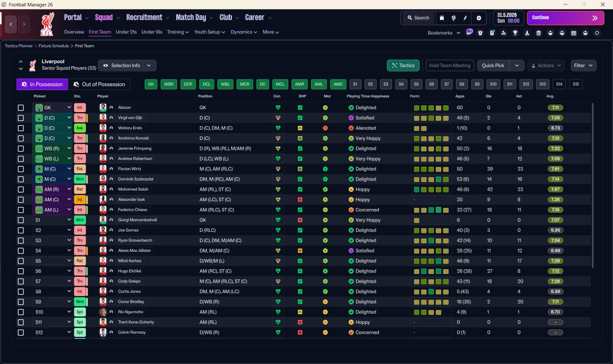The height and width of the screenshot is (364, 613).
Task: Click the circular refresh shortcut icon
Action: [597, 33]
